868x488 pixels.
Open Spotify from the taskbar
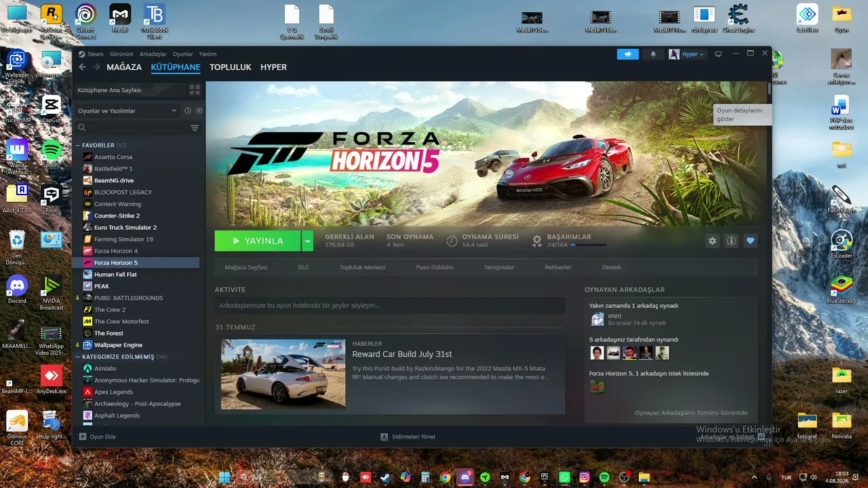coord(604,477)
